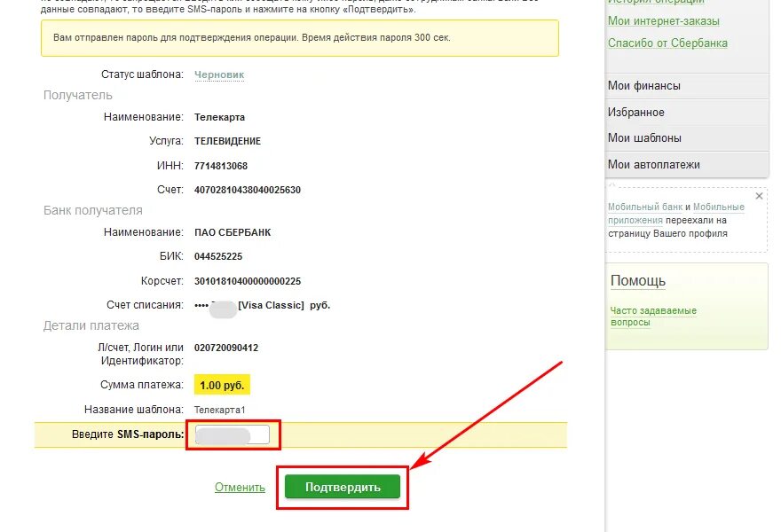The height and width of the screenshot is (532, 781).
Task: Open the Черновик template status link
Action: click(219, 74)
